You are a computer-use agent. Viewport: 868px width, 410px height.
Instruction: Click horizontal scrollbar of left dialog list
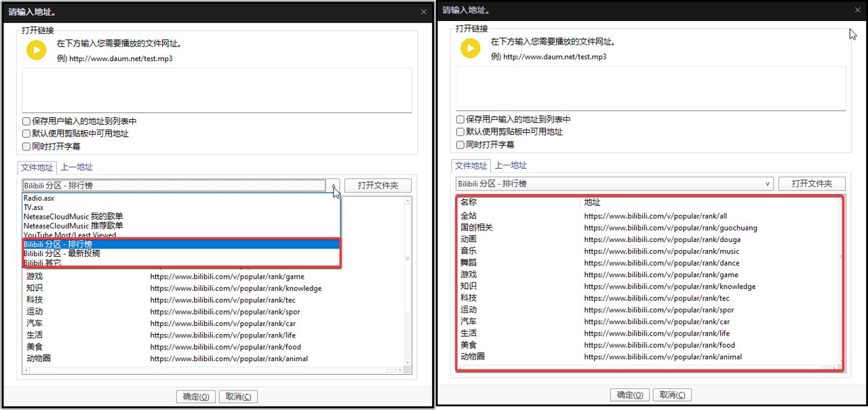pyautogui.click(x=214, y=370)
